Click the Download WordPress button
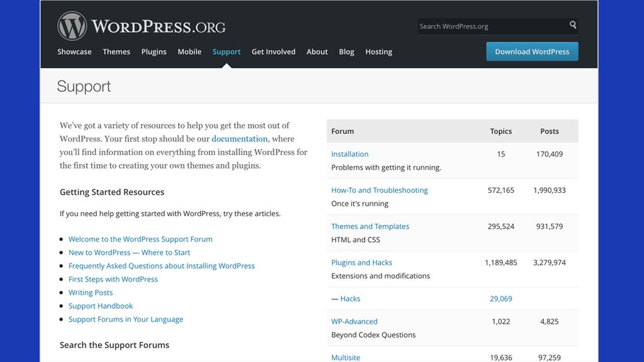Image resolution: width=644 pixels, height=362 pixels. click(x=531, y=52)
